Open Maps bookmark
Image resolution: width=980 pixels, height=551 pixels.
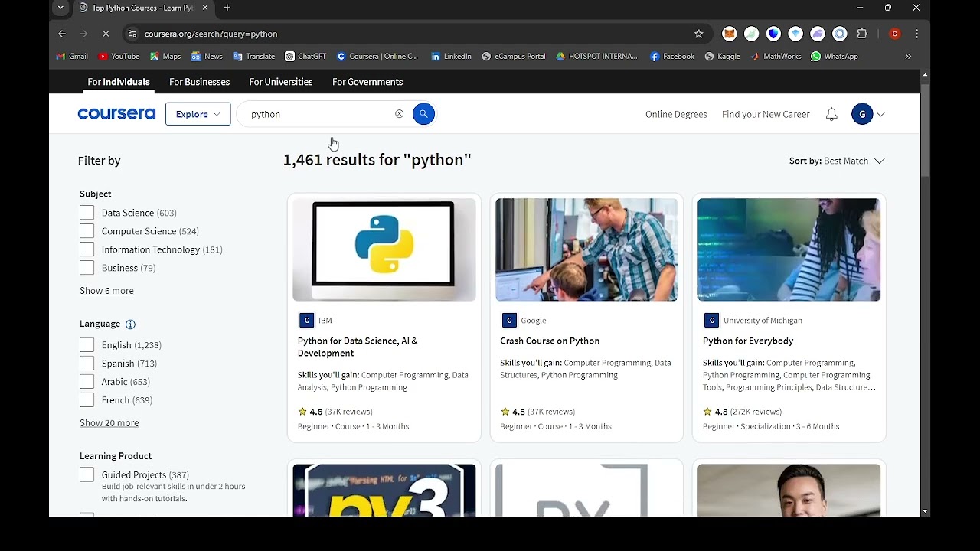pos(165,56)
